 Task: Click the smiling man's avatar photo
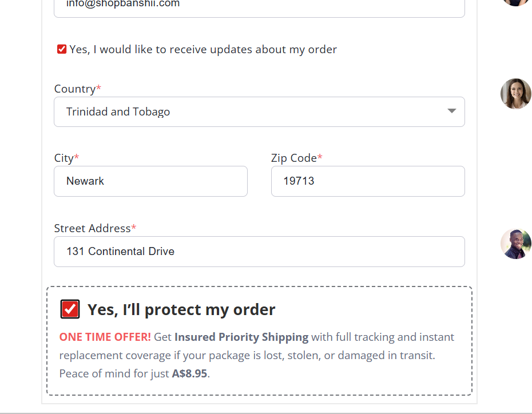pos(515,244)
